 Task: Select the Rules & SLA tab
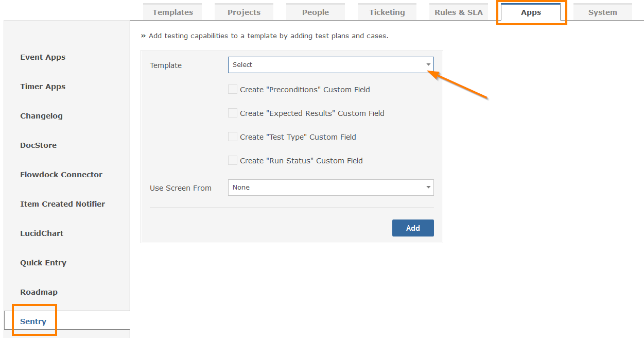(x=459, y=12)
